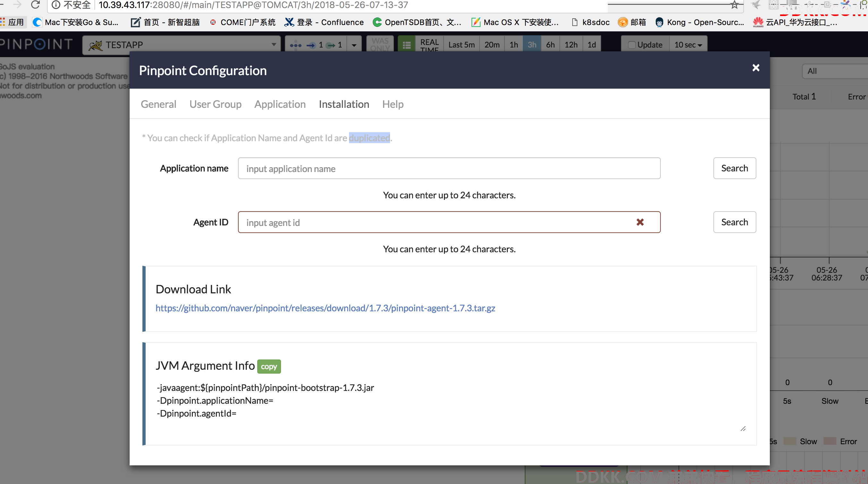Select the 20m time range

[492, 45]
